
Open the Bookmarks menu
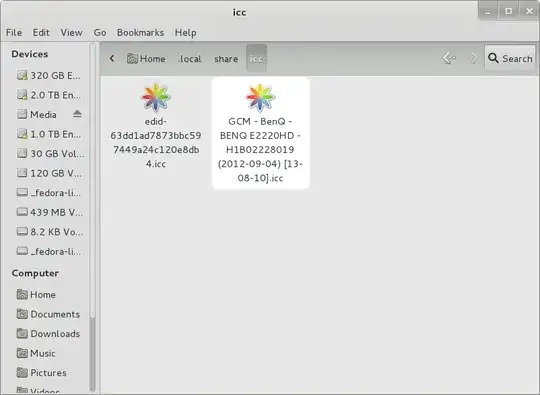coord(140,32)
